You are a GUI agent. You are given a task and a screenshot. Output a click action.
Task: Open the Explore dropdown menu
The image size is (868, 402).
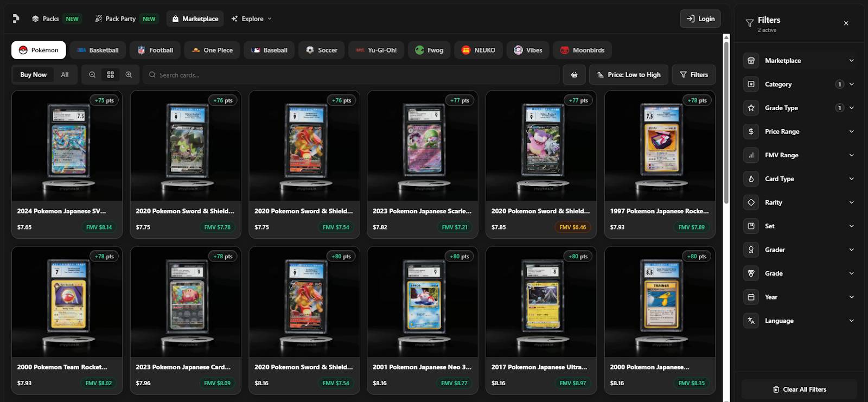pyautogui.click(x=252, y=18)
